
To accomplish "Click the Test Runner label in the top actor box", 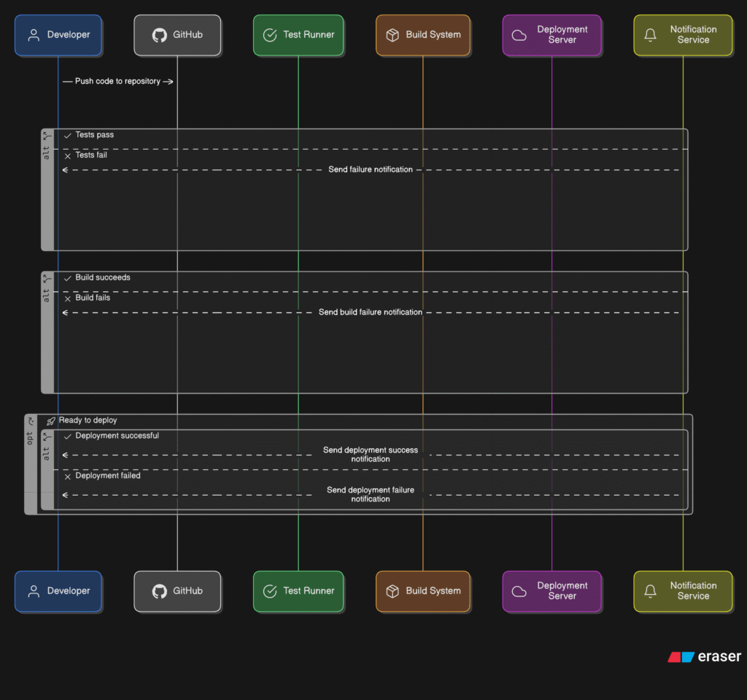I will coord(309,35).
